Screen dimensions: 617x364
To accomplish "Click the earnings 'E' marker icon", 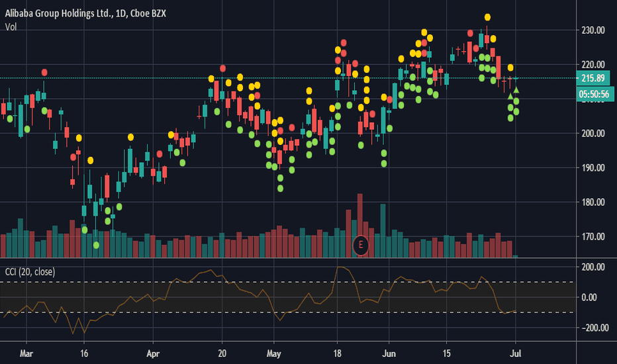I will pos(360,245).
